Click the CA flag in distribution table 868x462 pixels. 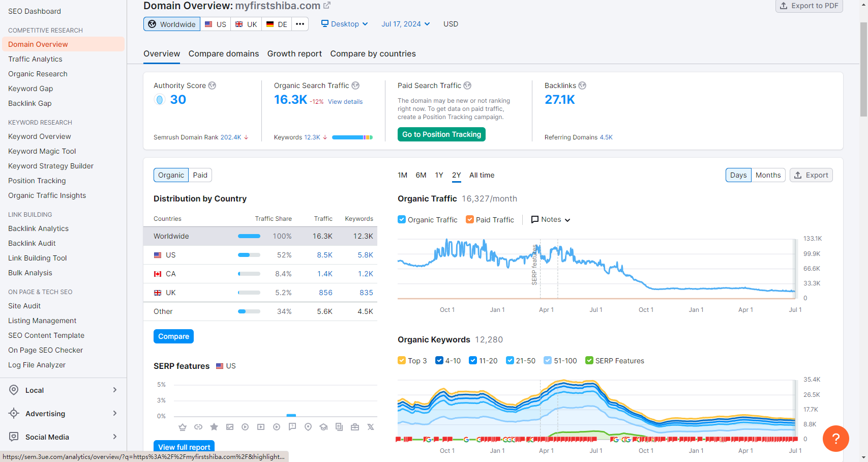[158, 274]
